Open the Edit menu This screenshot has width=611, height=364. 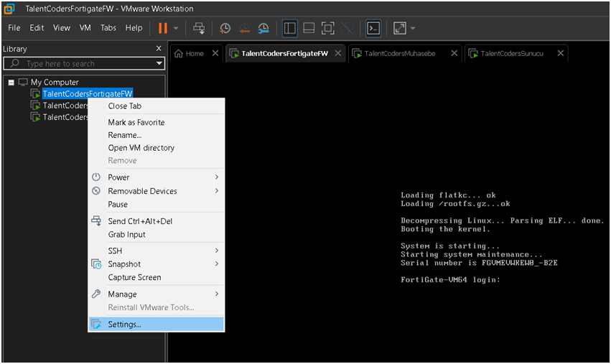37,28
